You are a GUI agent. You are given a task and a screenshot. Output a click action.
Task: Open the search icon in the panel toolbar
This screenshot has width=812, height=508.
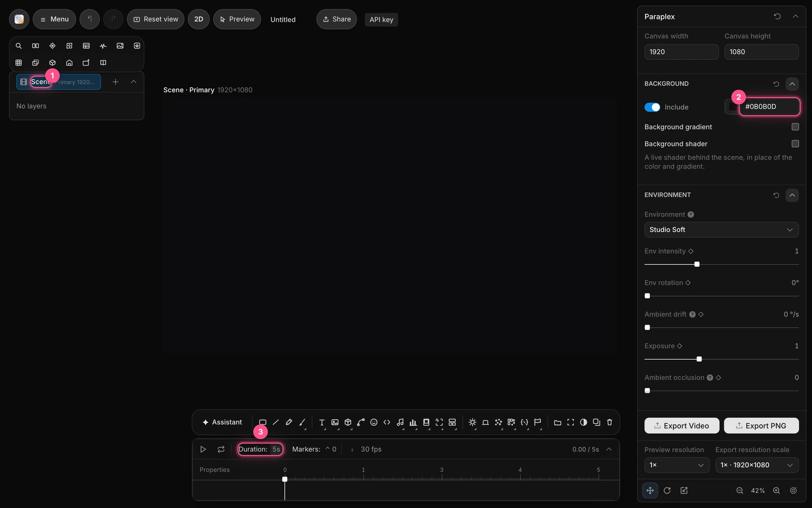point(19,46)
